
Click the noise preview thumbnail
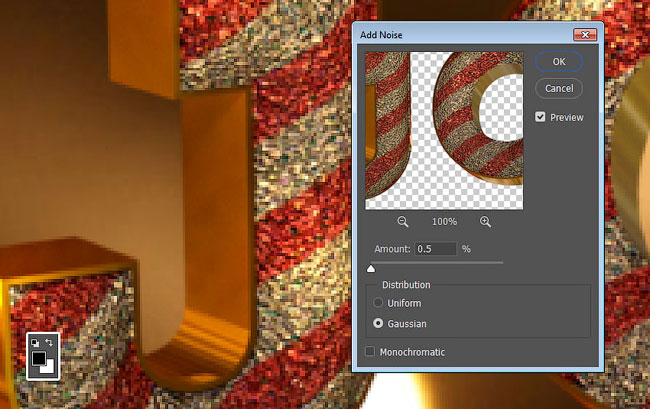444,131
